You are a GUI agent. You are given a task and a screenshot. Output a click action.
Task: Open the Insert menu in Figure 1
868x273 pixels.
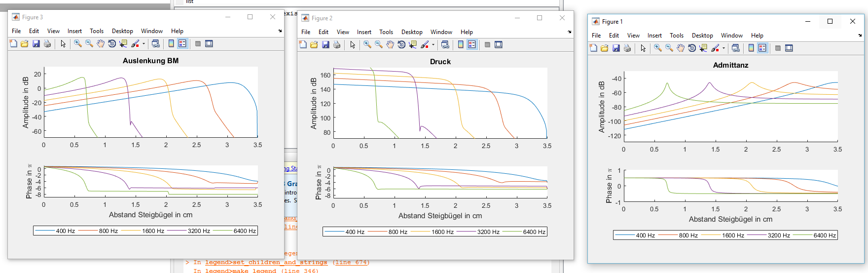click(654, 36)
